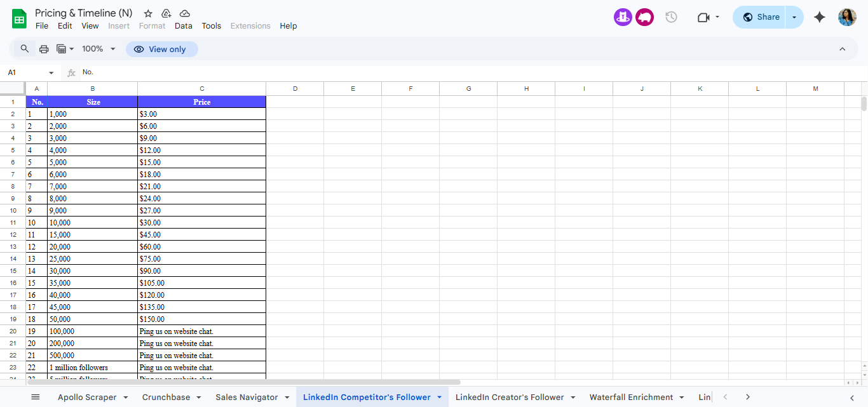Click the add to Drive shortcut icon
This screenshot has width=868, height=407.
[166, 13]
